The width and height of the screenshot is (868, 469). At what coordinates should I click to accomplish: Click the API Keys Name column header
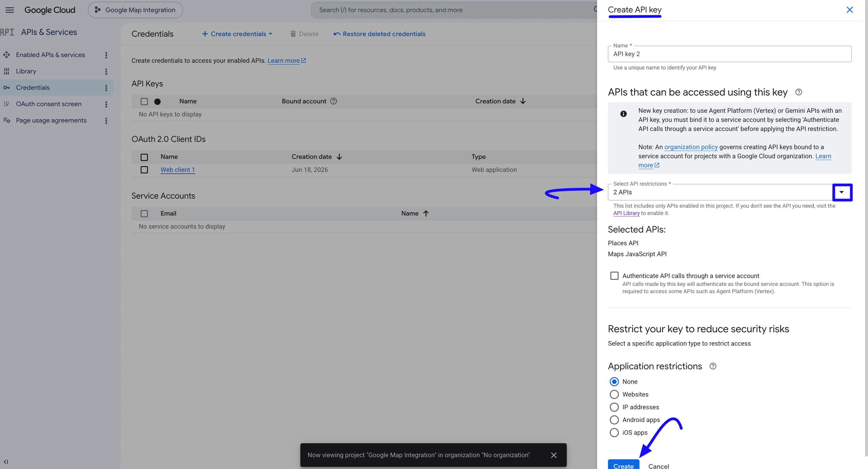pos(188,101)
